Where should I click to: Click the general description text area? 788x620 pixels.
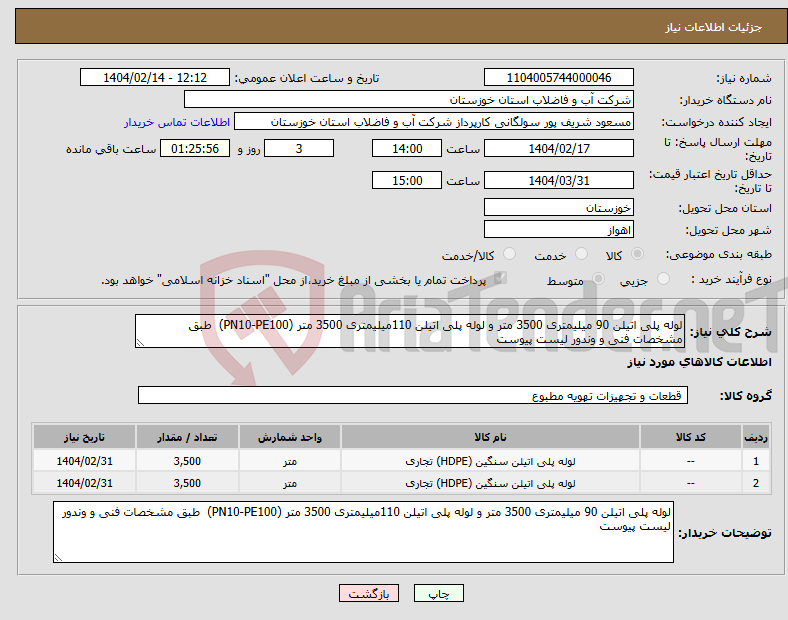tap(410, 331)
